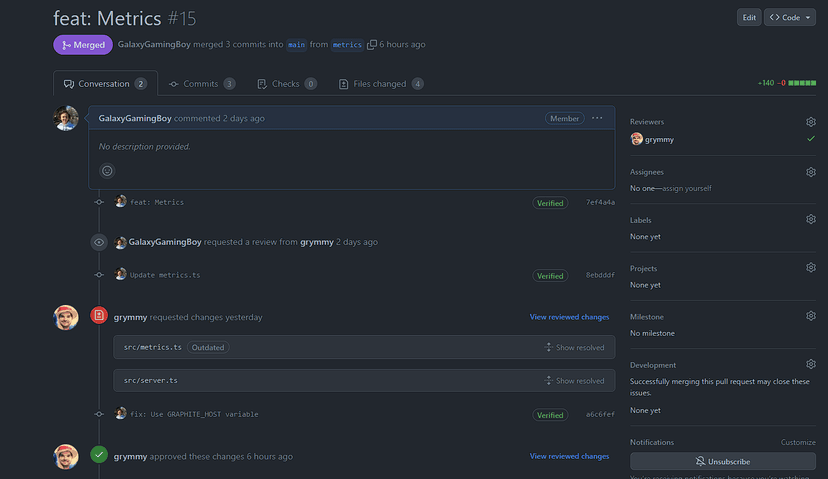The image size is (828, 479).
Task: Switch to the Checks tab
Action: pyautogui.click(x=286, y=84)
